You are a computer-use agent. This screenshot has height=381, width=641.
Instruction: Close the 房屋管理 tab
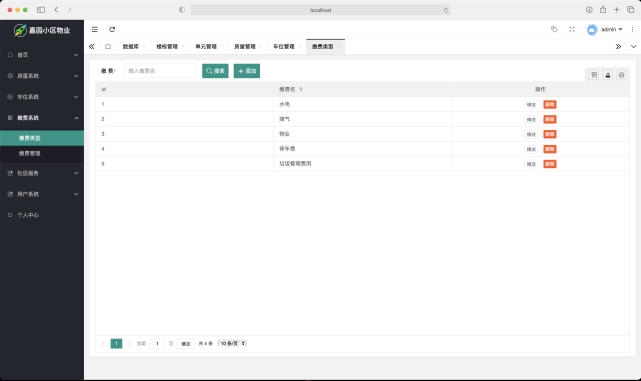(261, 47)
